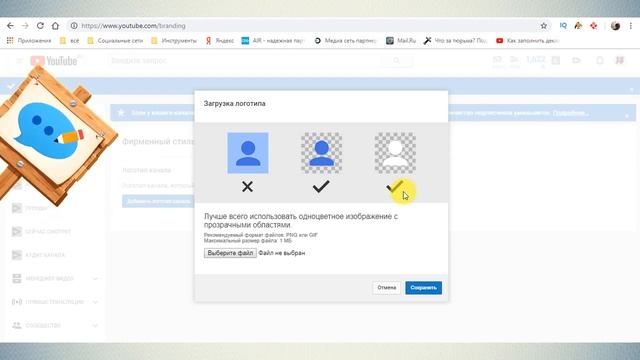This screenshot has height=360, width=640.
Task: Click the browser profile avatar
Action: 616,26
